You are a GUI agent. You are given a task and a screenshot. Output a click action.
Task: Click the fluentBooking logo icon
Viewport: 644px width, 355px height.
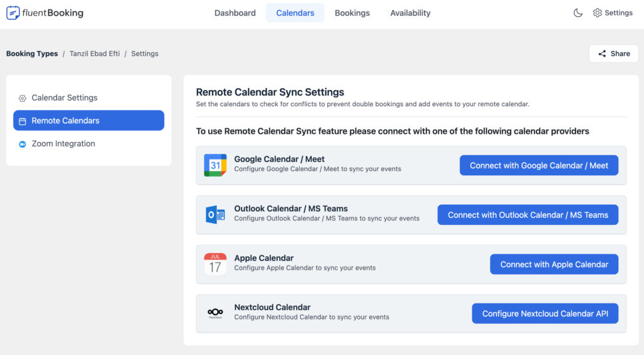point(13,13)
